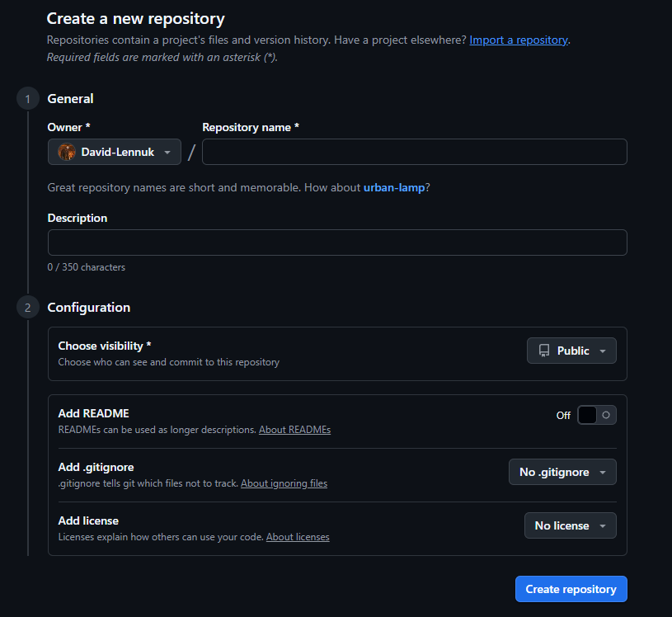Click the repository icon beside Public

point(544,351)
